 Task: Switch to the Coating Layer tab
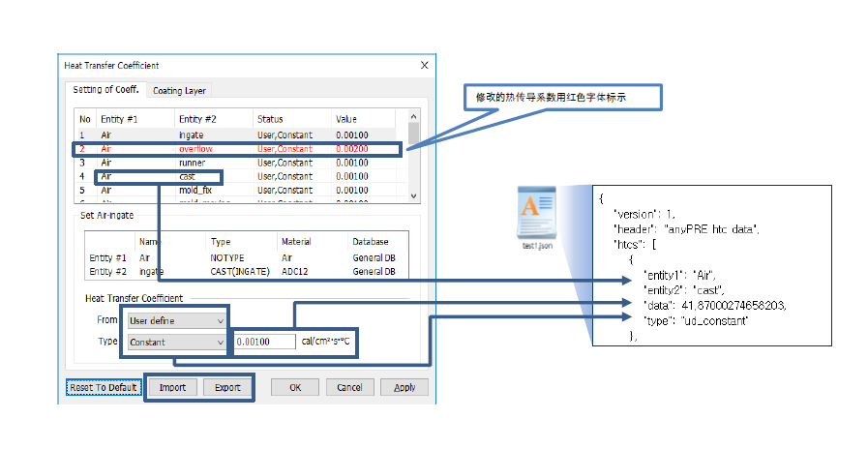click(179, 91)
